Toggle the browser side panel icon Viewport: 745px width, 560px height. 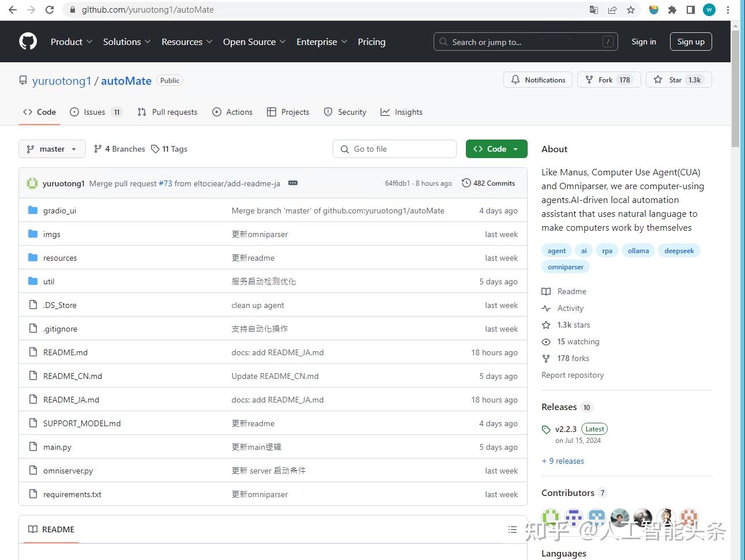tap(691, 10)
